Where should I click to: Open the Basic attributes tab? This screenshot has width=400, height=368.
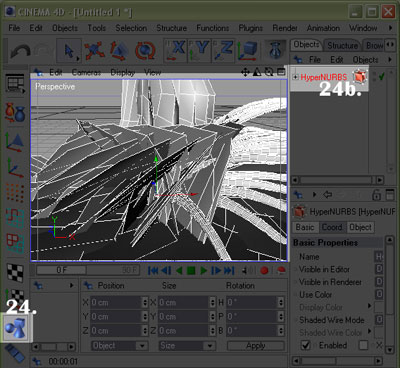pyautogui.click(x=305, y=227)
